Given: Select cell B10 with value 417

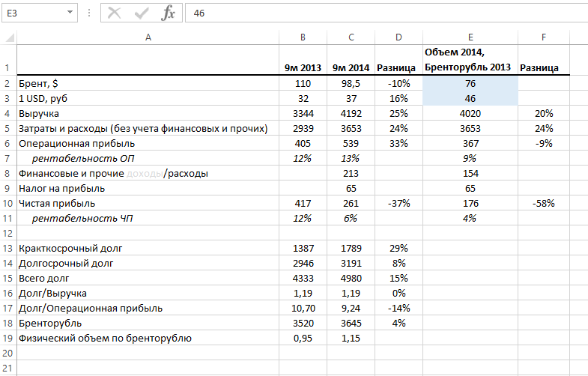Looking at the screenshot, I should pyautogui.click(x=303, y=203).
